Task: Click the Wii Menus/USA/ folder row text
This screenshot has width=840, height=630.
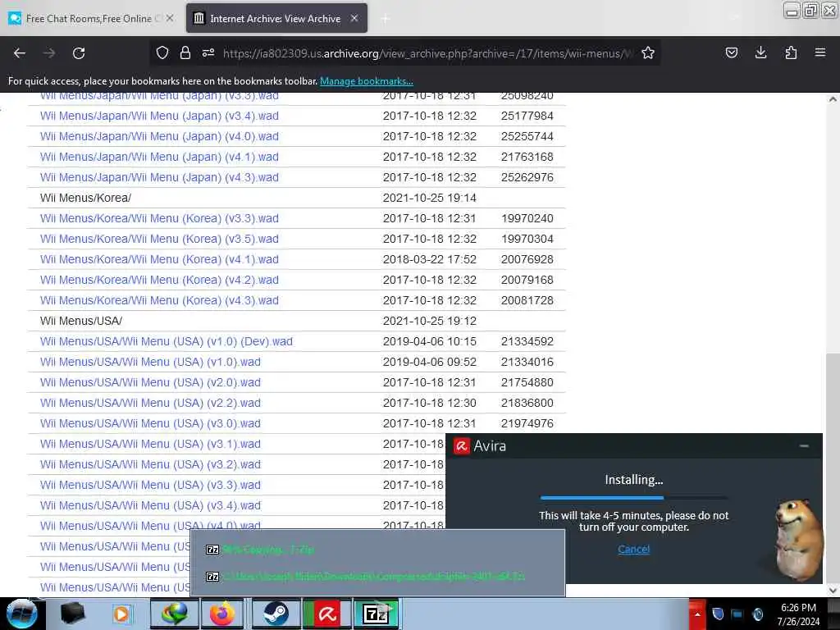Action: click(x=81, y=321)
